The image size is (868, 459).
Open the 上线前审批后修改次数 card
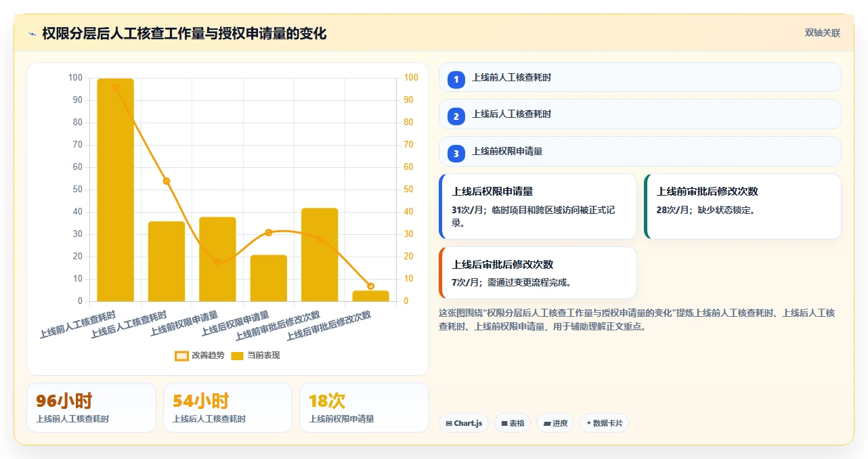coord(743,206)
